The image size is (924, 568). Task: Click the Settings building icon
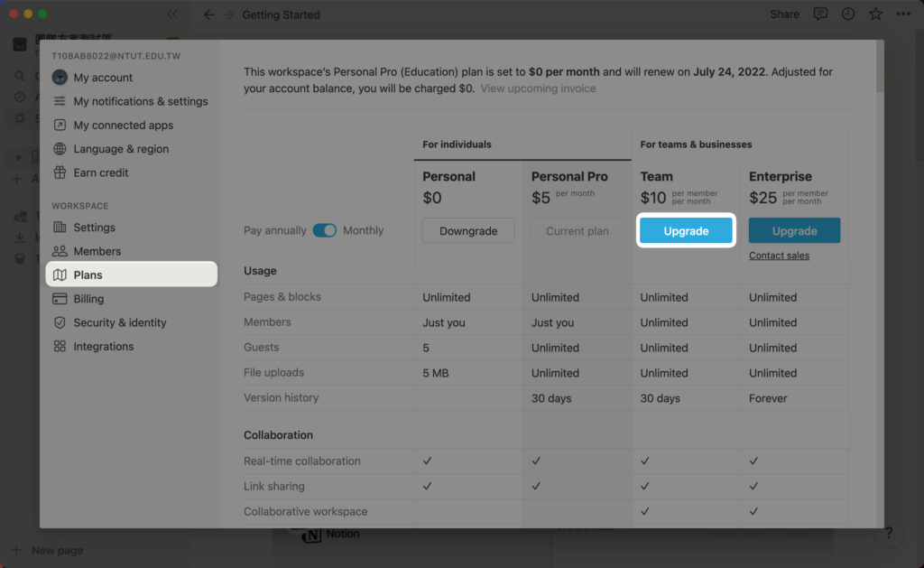coord(60,227)
